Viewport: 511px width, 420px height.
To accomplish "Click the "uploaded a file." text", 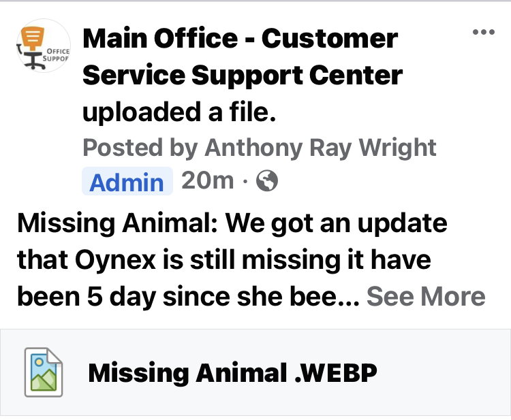I will point(179,112).
